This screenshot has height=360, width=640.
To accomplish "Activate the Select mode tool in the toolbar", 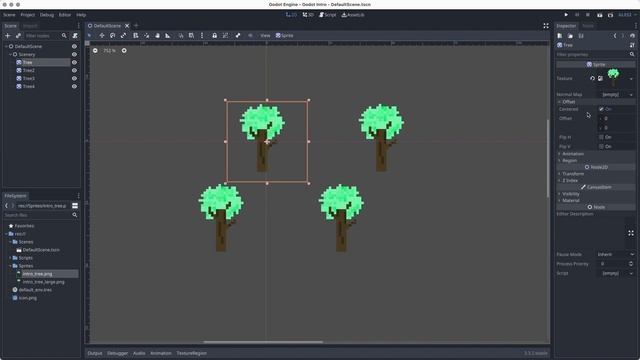I will point(90,36).
